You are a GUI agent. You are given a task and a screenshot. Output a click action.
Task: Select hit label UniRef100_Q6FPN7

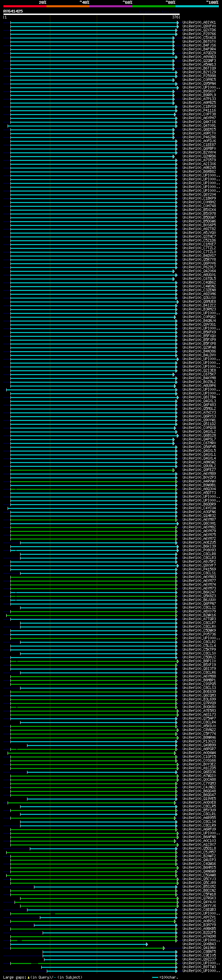[x=199, y=604]
